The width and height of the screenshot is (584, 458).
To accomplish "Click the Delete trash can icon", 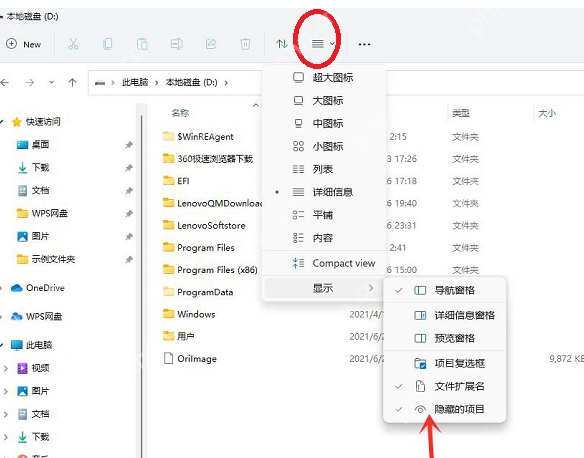I will [245, 44].
